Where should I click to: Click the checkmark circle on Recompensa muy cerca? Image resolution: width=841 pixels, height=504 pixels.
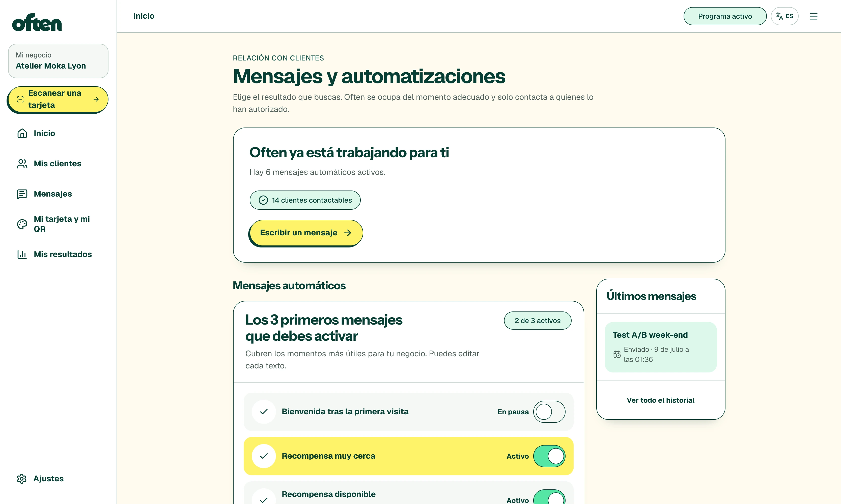[264, 456]
